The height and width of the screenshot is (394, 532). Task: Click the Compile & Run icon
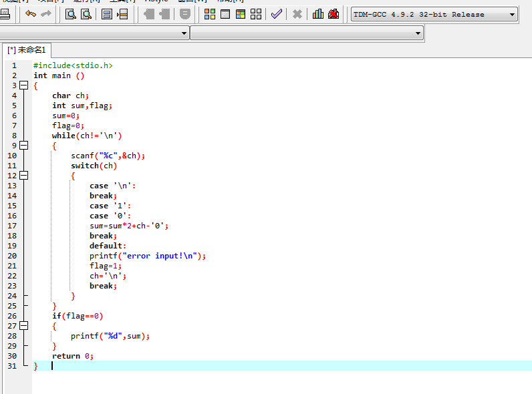pyautogui.click(x=241, y=14)
